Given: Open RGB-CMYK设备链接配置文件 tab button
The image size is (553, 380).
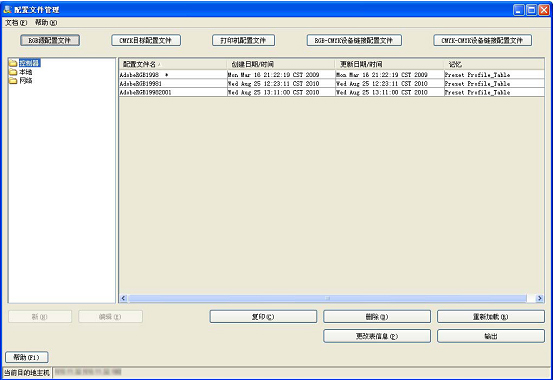Looking at the screenshot, I should click(354, 40).
